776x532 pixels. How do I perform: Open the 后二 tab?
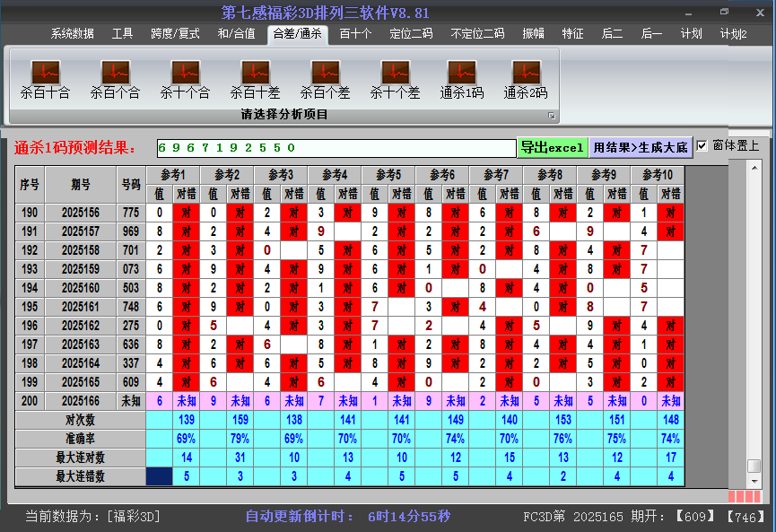click(612, 34)
